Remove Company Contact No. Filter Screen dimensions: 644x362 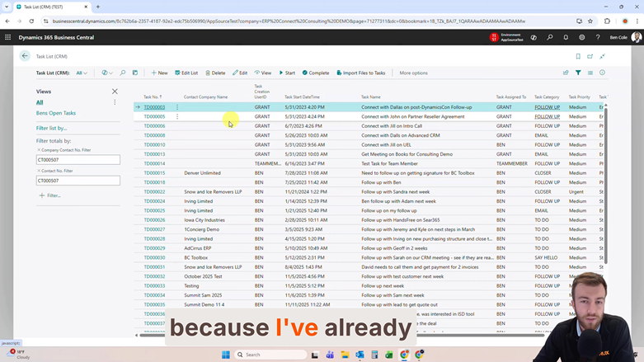[x=39, y=150]
